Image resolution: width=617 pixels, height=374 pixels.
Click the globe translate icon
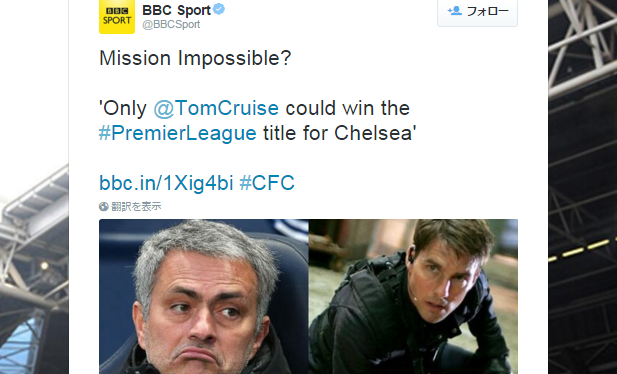[104, 206]
